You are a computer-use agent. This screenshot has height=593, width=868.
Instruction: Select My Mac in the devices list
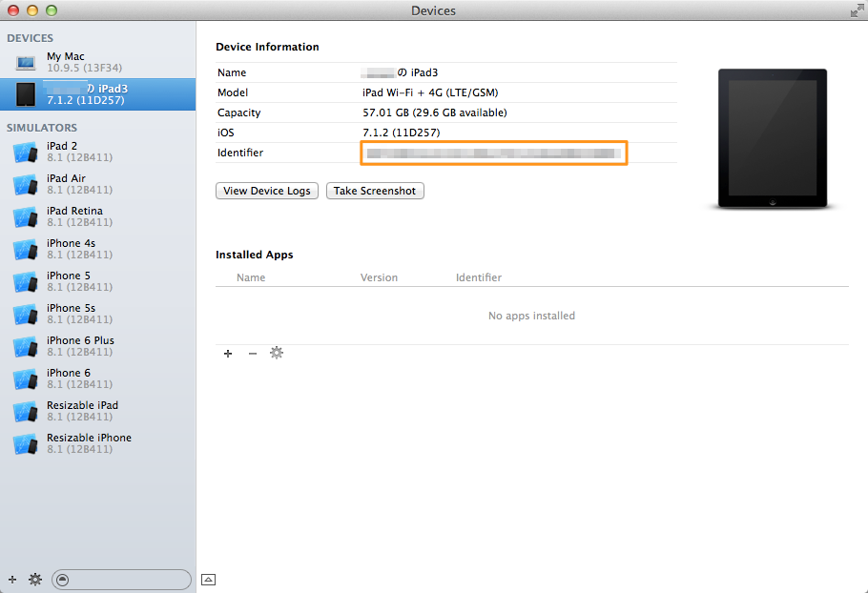pos(97,62)
